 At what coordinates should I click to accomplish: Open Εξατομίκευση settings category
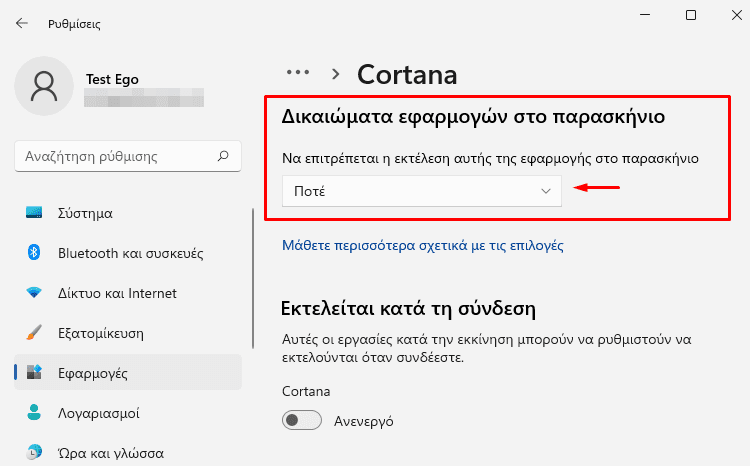click(x=128, y=333)
